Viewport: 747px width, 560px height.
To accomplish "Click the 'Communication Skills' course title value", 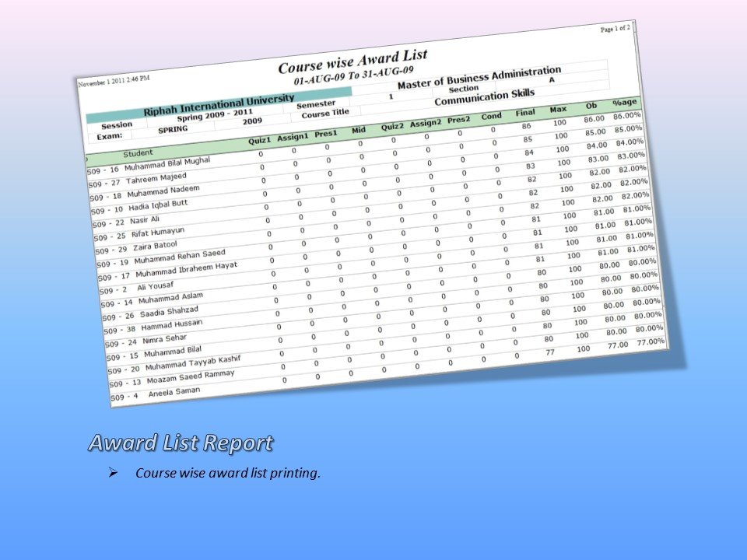I will coord(485,97).
